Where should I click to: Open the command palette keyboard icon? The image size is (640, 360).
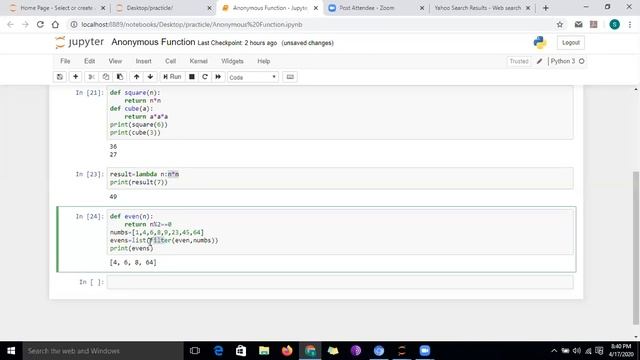(290, 77)
